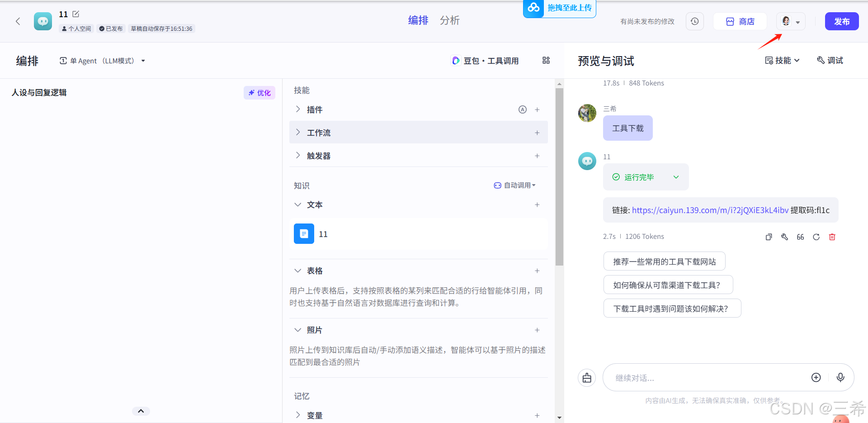Edit the bot name with pencil icon
This screenshot has height=423, width=868.
[x=76, y=14]
